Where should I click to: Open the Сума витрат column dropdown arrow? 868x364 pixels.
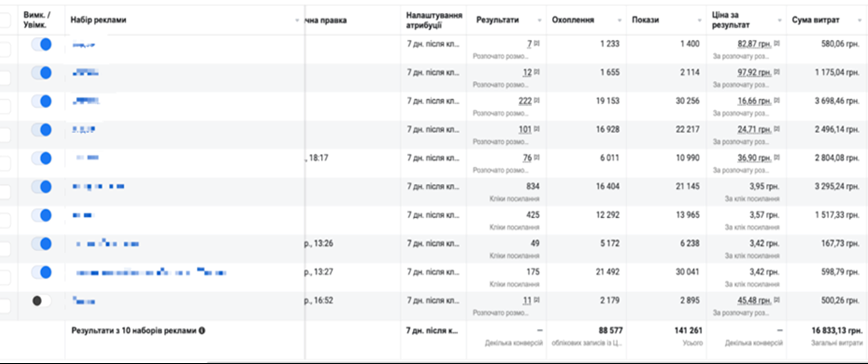pyautogui.click(x=859, y=20)
